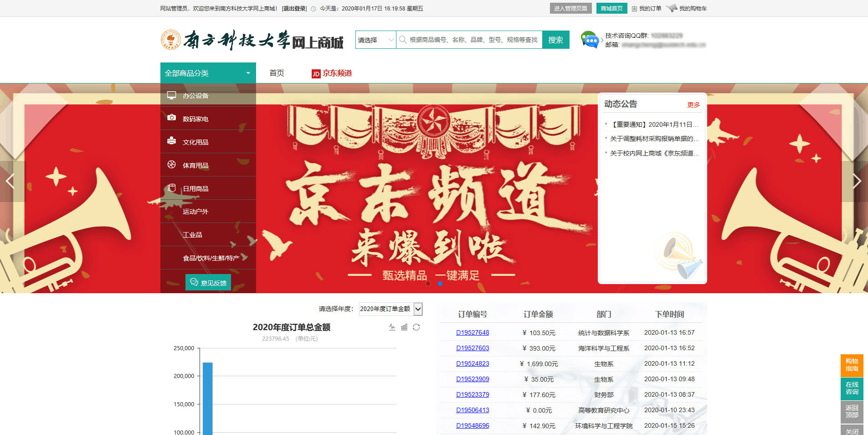Close the floating side panel with 关闭
The image size is (868, 435).
852,430
